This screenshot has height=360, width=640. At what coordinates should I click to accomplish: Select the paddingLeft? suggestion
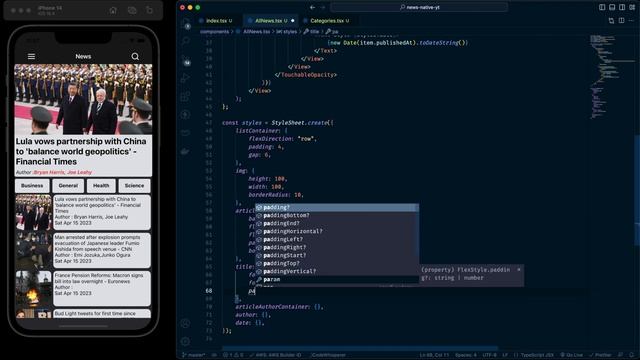(x=337, y=239)
